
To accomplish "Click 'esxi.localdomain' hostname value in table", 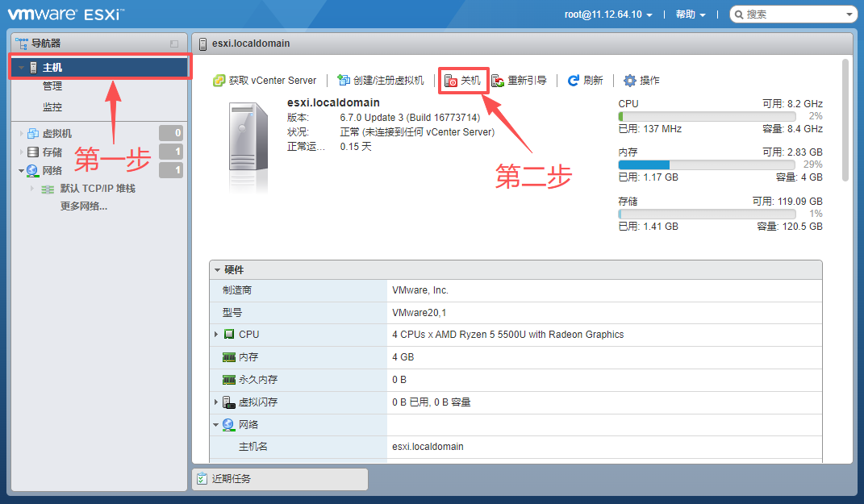I will coord(428,447).
